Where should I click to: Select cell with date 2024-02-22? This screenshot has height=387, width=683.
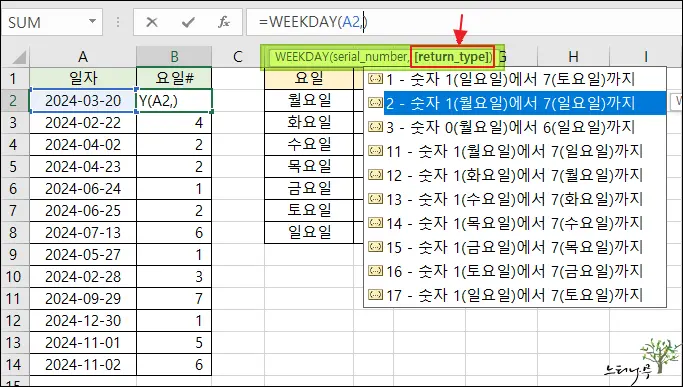click(x=83, y=122)
